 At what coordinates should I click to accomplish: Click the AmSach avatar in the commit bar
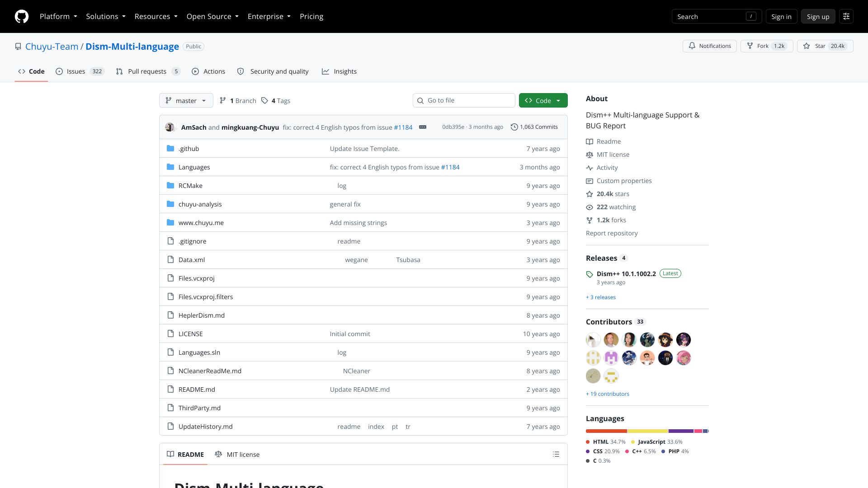point(170,127)
